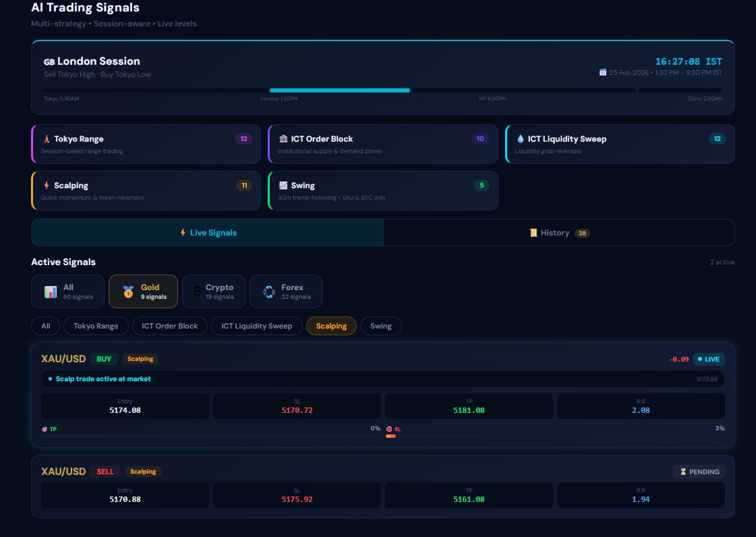Click the 16:27:08 IST clock
This screenshot has width=756, height=537.
(x=689, y=61)
